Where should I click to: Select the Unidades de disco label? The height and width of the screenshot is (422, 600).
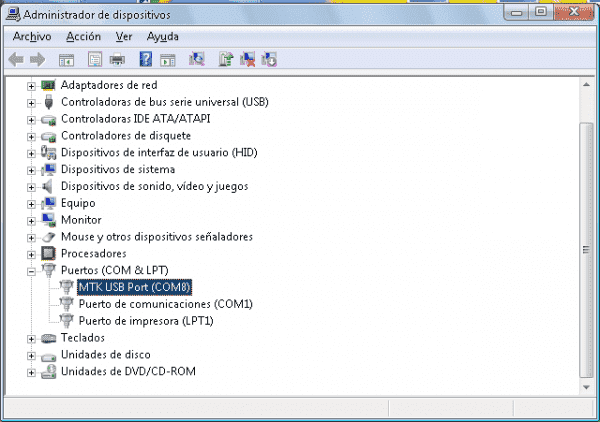[106, 354]
